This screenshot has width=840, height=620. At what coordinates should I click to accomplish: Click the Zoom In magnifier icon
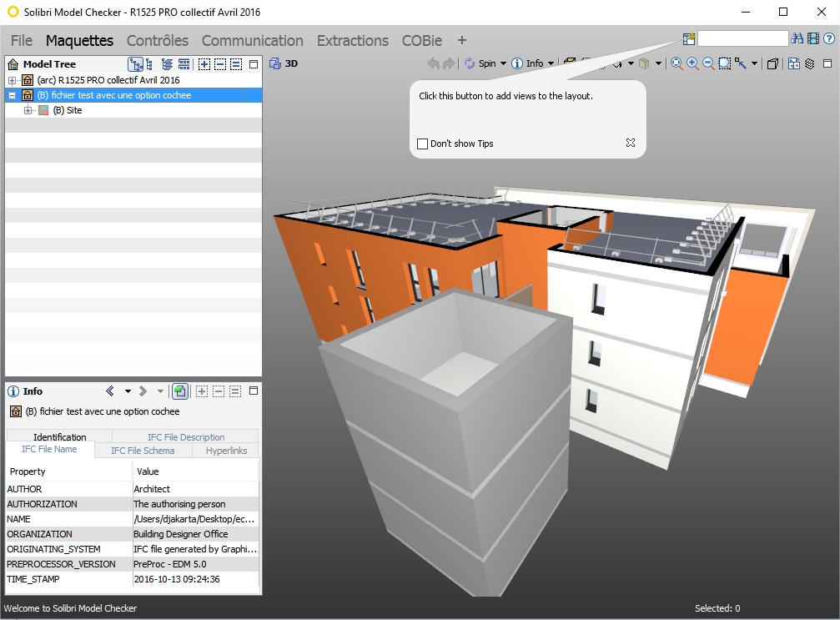point(692,63)
